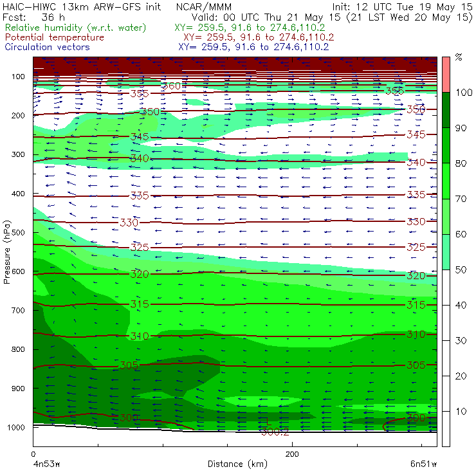This screenshot has height=476, width=476.
Task: Click the pink above-100% colorbar segment
Action: coord(446,75)
